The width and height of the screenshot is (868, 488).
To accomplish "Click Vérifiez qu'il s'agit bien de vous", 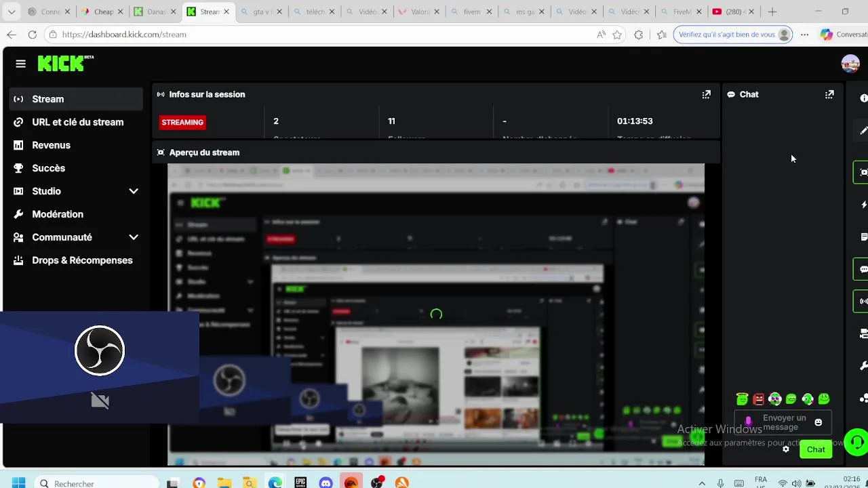I will (x=732, y=35).
